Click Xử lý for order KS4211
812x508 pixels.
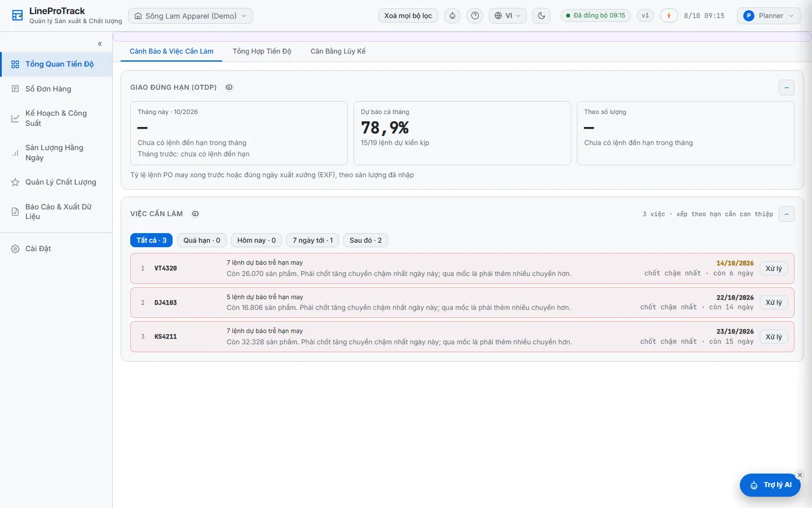click(x=774, y=337)
